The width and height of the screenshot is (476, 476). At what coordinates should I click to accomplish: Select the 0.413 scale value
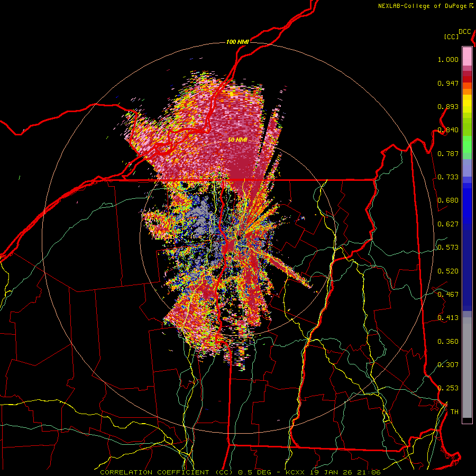[x=448, y=318]
